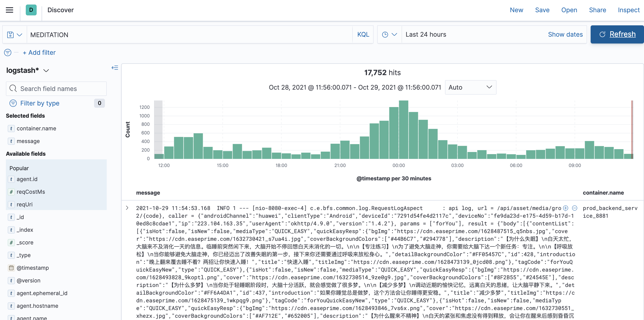644x320 pixels.
Task: Click the tallest histogram bar near 00:00
Action: 403,130
